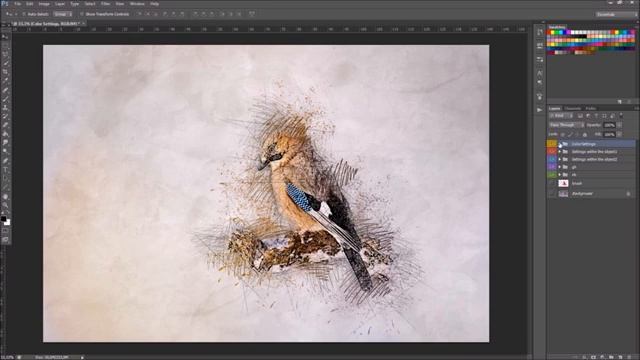640x360 pixels.
Task: Expand Settings within the object2 group
Action: (560, 159)
